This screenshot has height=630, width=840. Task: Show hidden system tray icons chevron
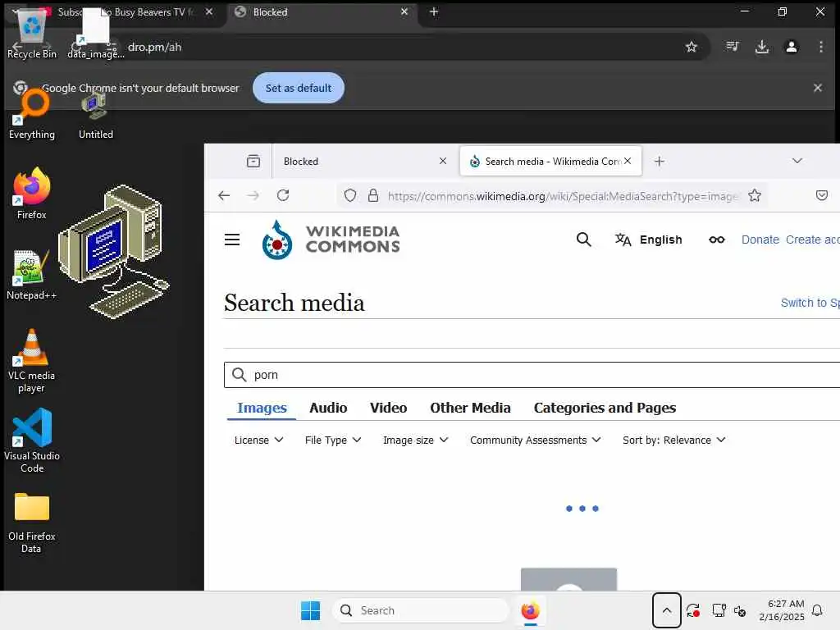coord(666,610)
